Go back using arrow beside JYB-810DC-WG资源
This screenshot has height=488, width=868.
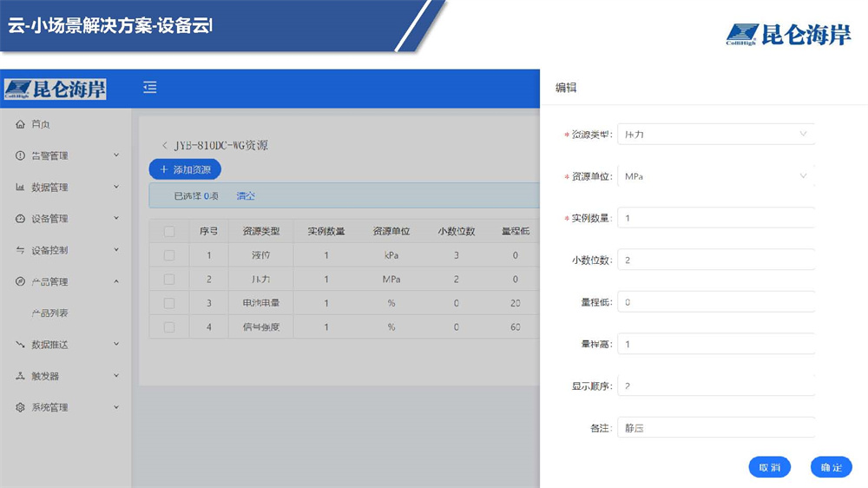pyautogui.click(x=165, y=146)
